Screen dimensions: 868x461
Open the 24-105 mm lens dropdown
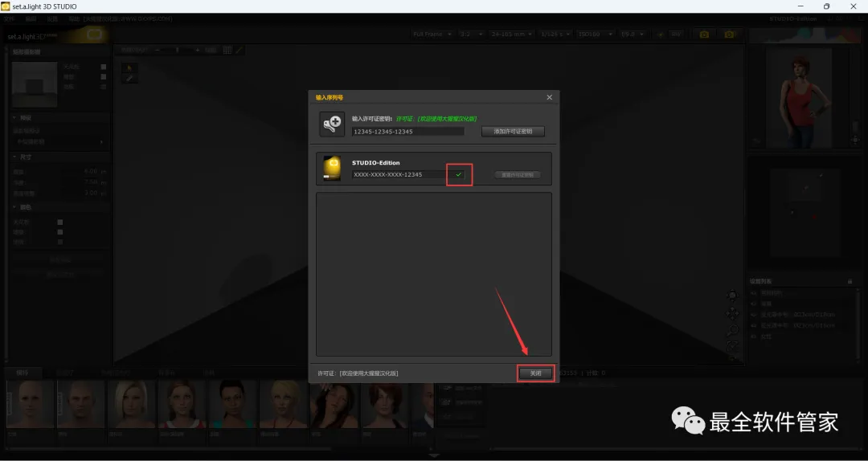511,35
